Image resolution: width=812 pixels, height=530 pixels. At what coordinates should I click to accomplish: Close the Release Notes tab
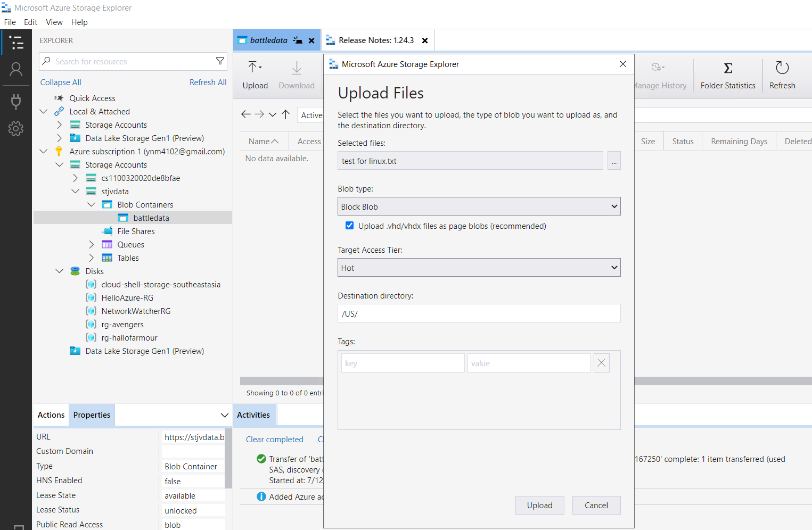(425, 40)
